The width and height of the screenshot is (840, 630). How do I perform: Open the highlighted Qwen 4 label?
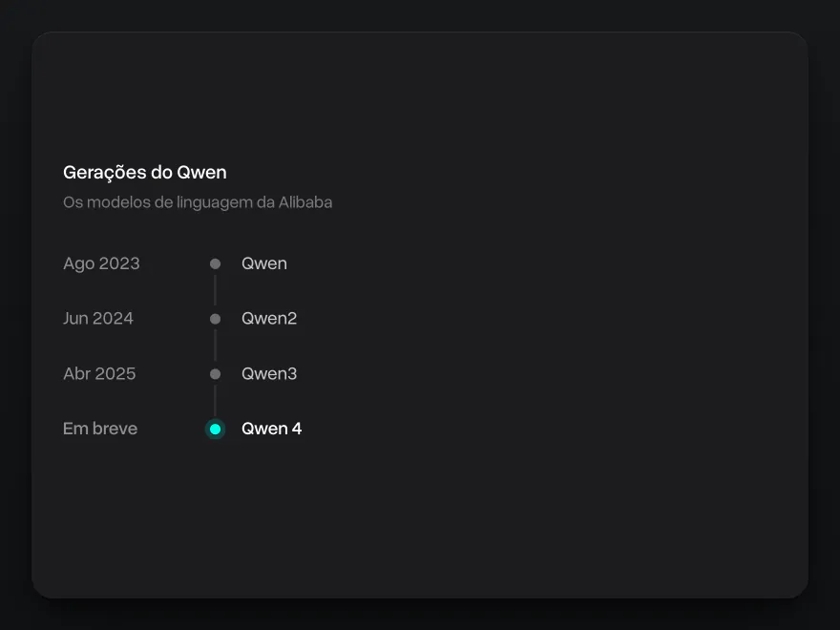[272, 429]
